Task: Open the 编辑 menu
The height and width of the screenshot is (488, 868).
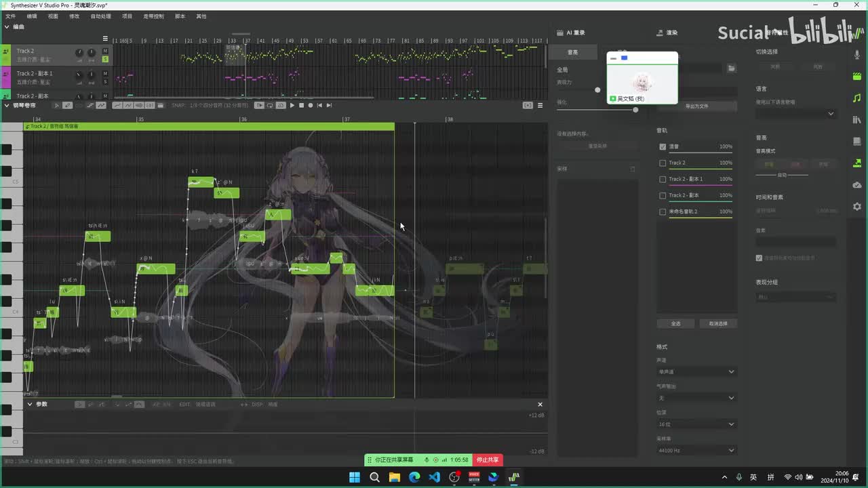Action: pos(32,16)
